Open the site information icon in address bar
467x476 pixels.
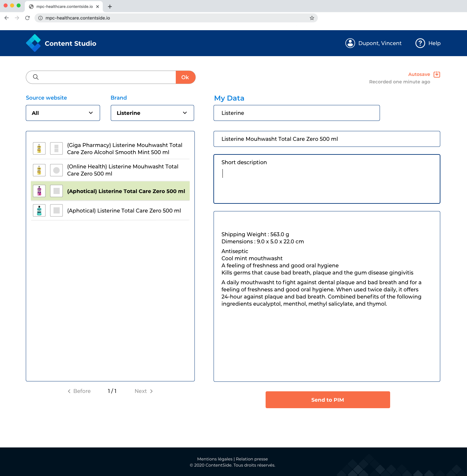coord(41,18)
